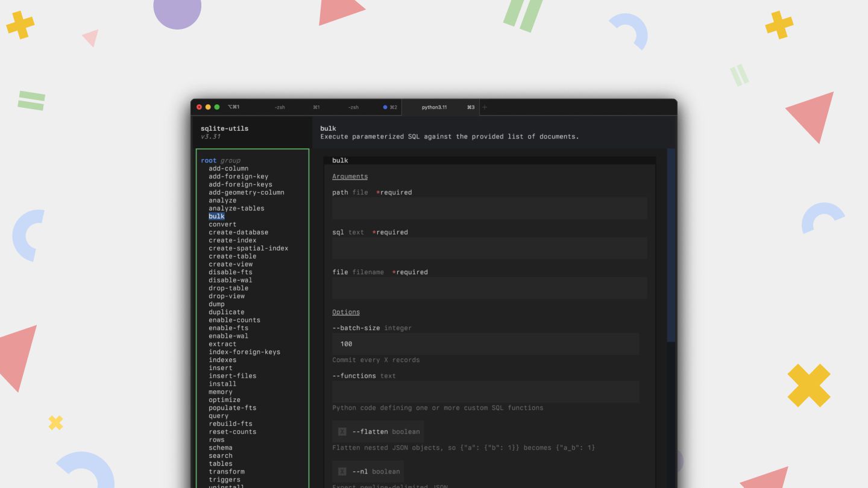Click the blue activity dot on the ⌘2 tab
The image size is (868, 488).
click(385, 107)
